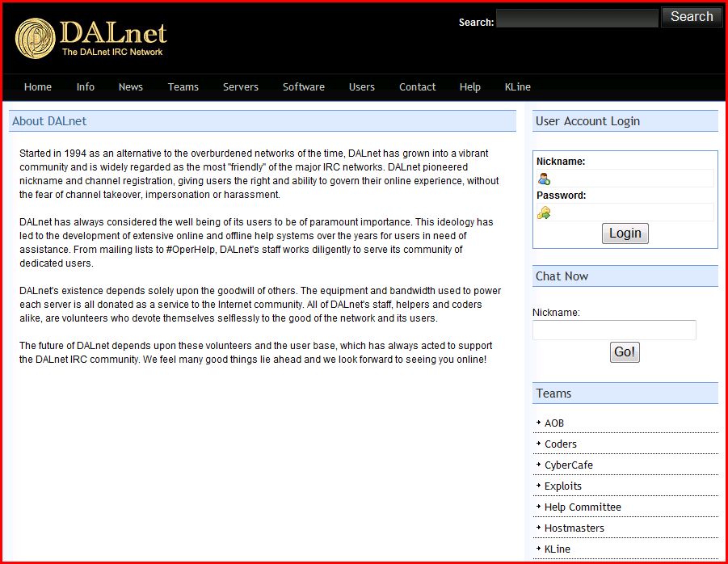
Task: Click the arrow bullet next to Coders
Action: [539, 444]
